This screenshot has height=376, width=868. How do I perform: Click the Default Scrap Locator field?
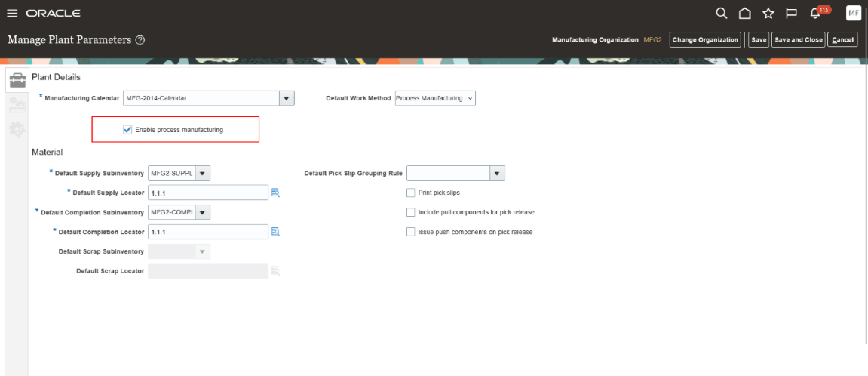208,270
